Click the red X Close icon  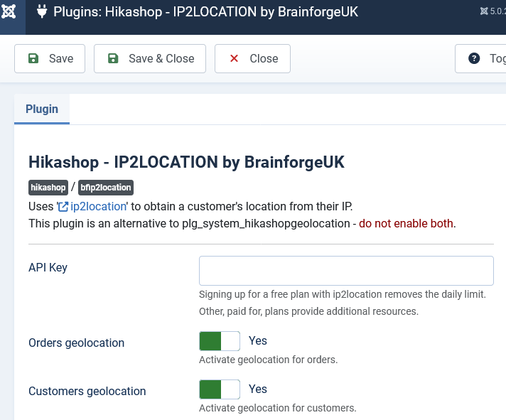point(234,58)
